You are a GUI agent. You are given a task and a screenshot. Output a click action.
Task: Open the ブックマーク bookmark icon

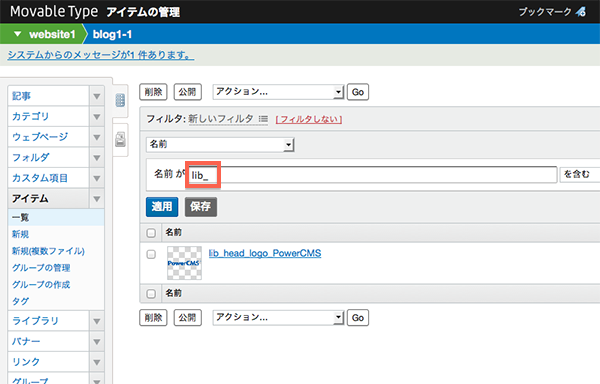click(580, 12)
